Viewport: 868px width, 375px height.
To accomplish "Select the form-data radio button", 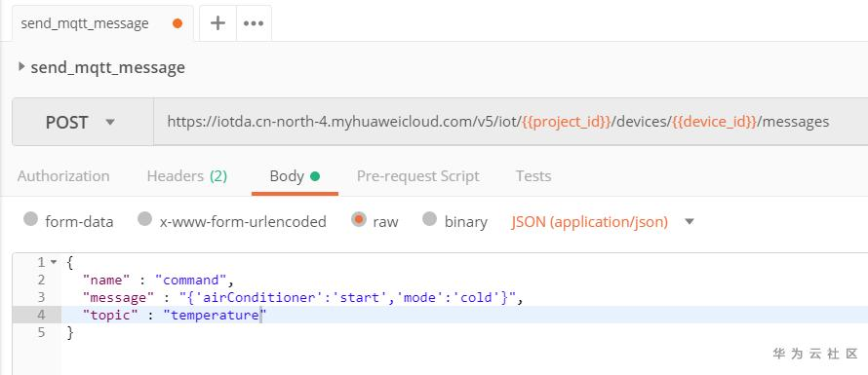I will pyautogui.click(x=30, y=219).
